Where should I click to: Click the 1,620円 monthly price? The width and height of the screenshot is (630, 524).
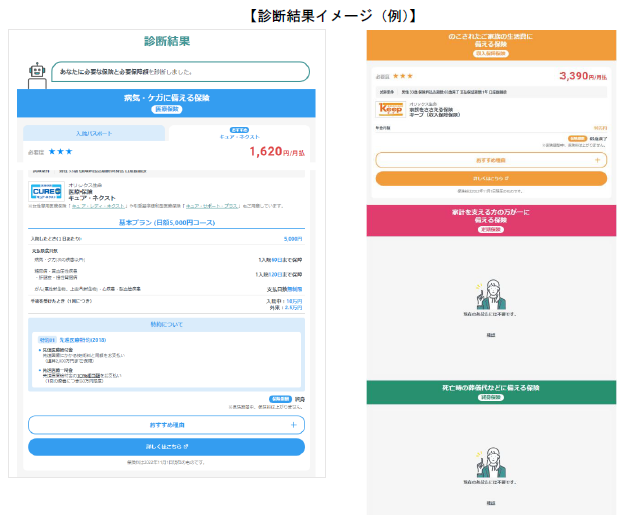pos(277,151)
